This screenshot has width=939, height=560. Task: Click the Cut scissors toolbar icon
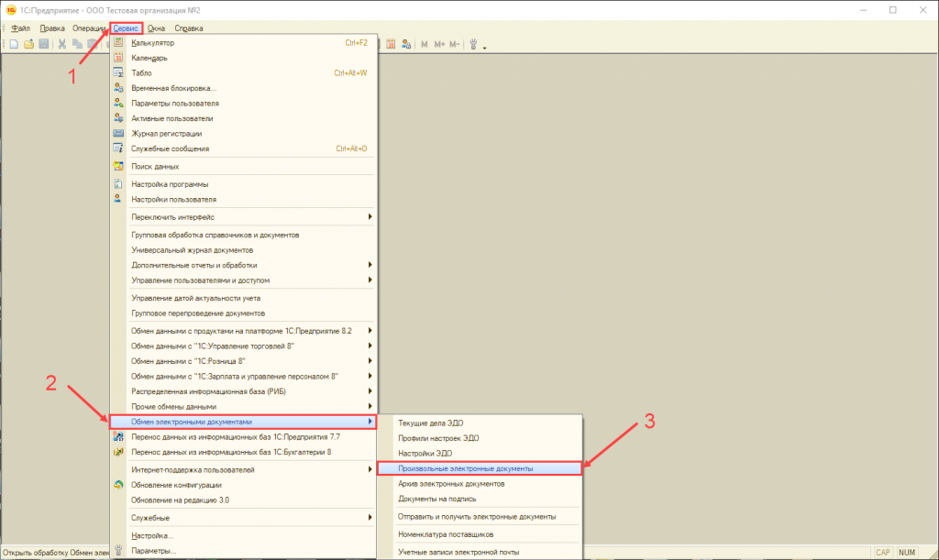61,44
